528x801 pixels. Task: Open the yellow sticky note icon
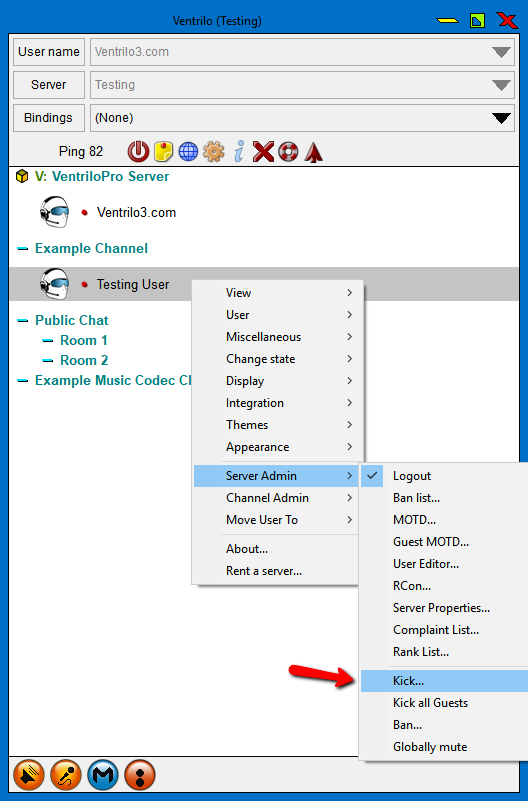click(163, 152)
